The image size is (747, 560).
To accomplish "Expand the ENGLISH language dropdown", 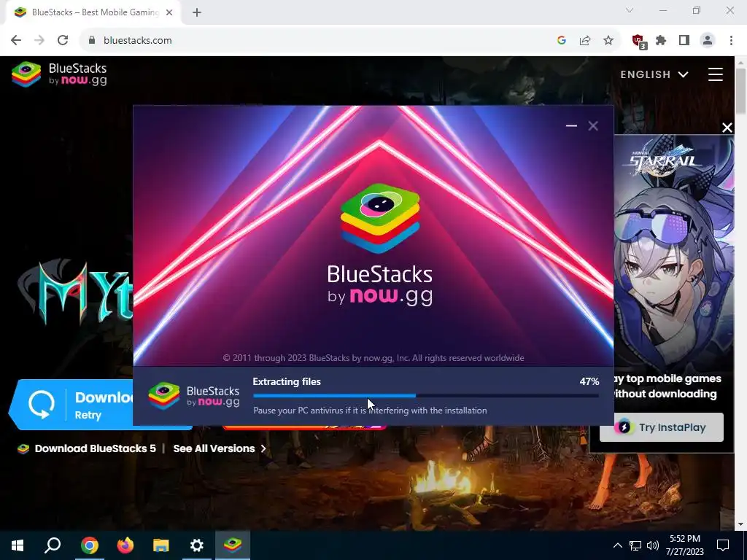I will [x=654, y=74].
